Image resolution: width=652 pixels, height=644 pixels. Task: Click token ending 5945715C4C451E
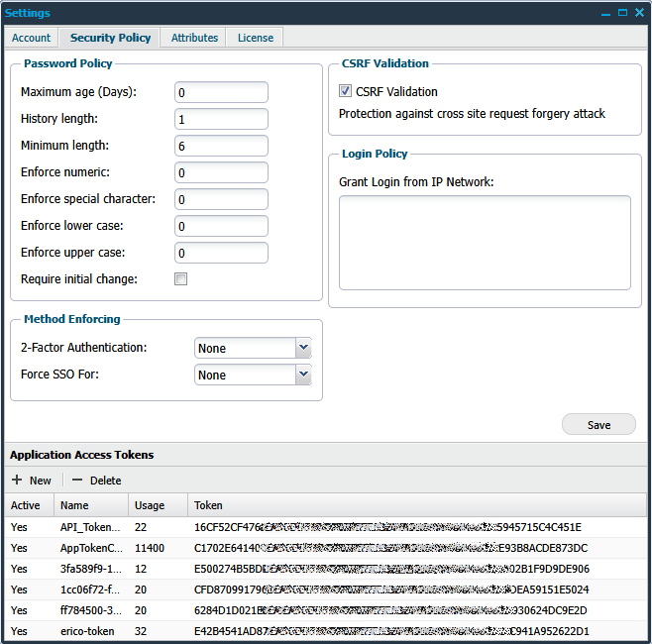(387, 527)
